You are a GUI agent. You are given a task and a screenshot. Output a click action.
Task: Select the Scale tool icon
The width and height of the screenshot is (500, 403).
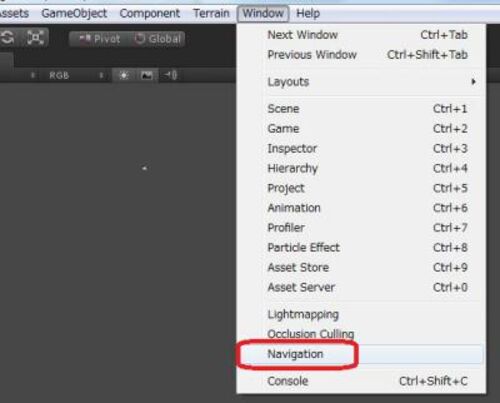(35, 37)
